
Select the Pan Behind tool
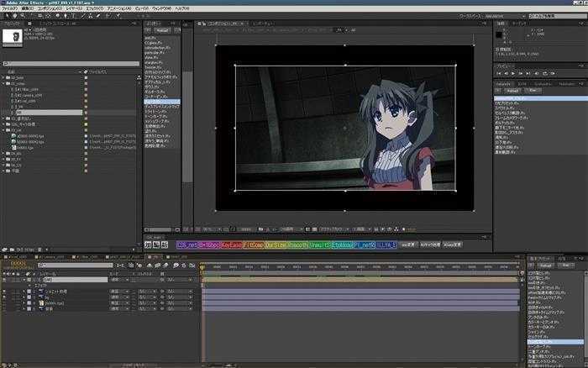49,16
